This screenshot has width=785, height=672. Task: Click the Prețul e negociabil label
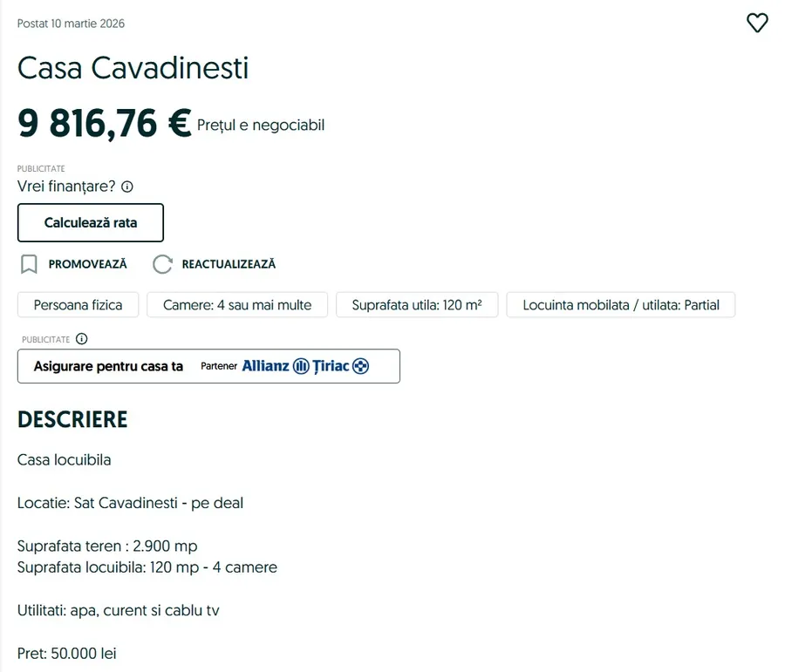tap(261, 126)
